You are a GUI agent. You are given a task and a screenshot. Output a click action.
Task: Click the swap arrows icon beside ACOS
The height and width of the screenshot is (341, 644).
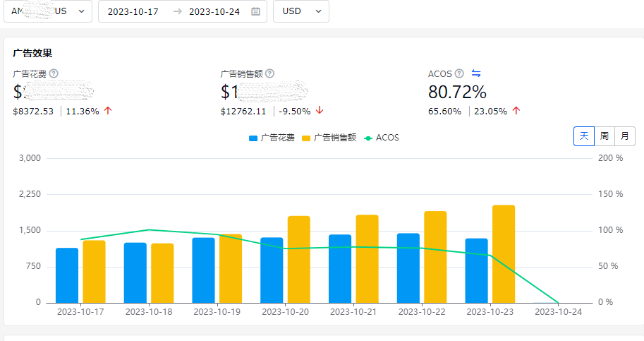click(476, 73)
